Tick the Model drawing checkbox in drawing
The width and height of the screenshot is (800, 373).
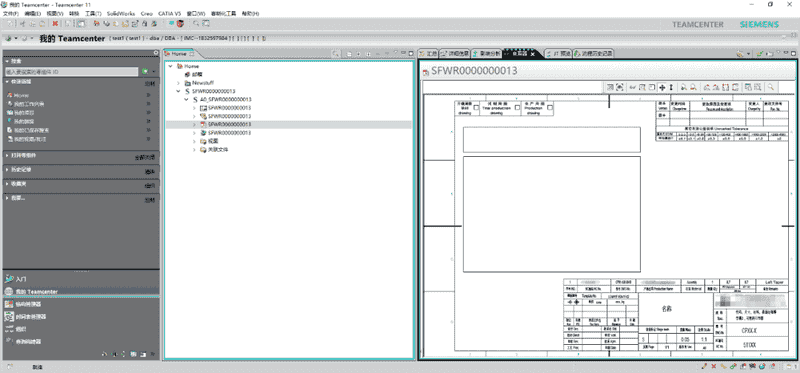point(476,108)
